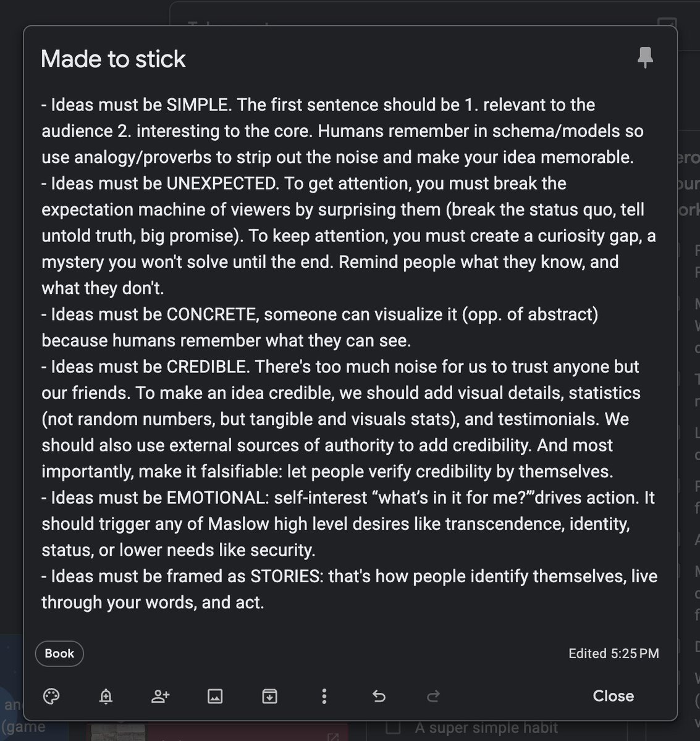
Task: Undo the last edit
Action: click(379, 697)
